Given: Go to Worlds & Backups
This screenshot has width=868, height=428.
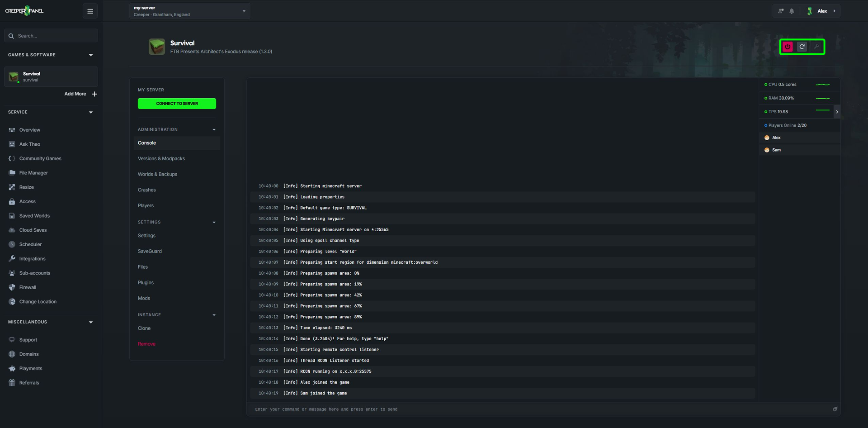Looking at the screenshot, I should [157, 174].
